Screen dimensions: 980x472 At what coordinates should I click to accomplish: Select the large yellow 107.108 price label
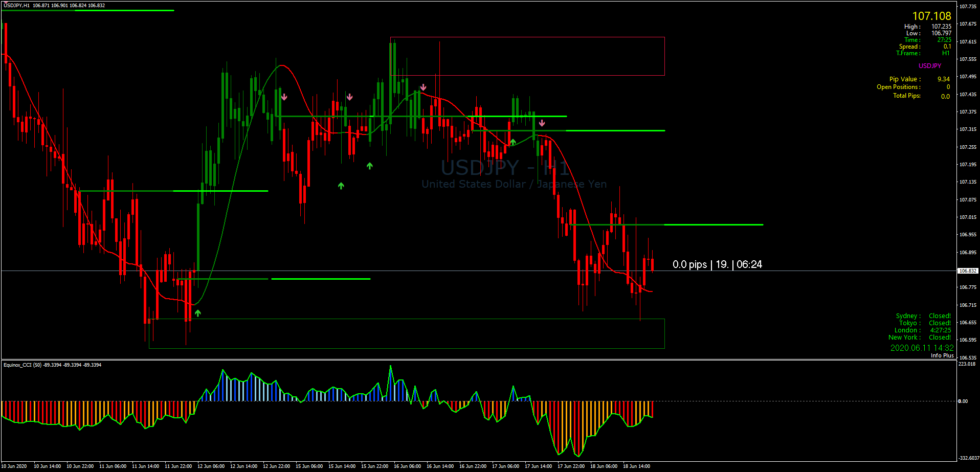coord(931,16)
